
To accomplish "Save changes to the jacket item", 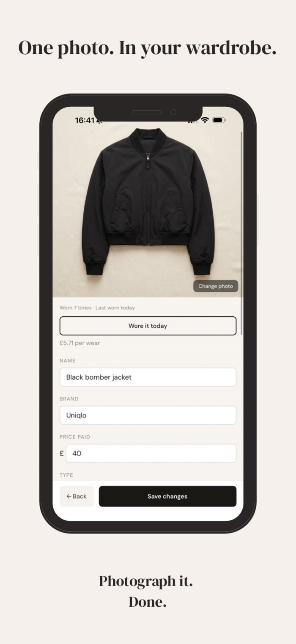I will (x=167, y=496).
